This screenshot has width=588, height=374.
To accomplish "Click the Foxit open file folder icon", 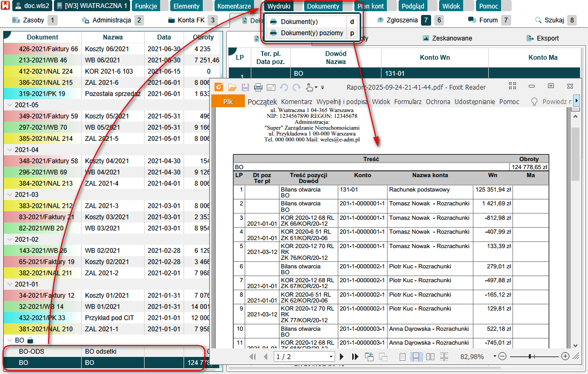I will pos(232,87).
